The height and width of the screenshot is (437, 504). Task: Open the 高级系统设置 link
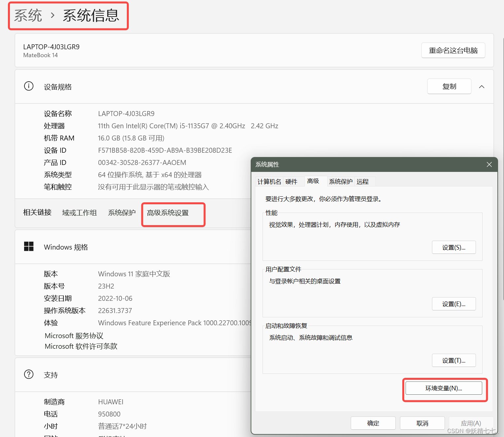168,213
